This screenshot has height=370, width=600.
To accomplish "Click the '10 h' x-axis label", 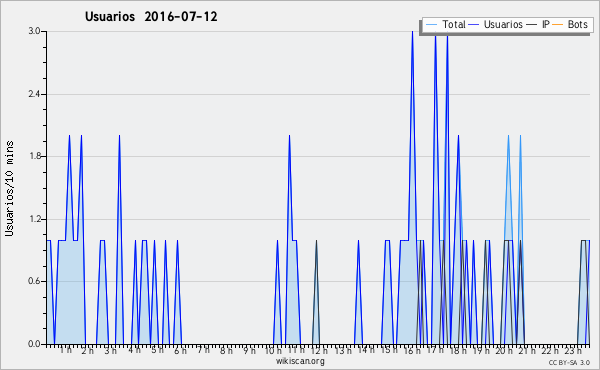I will tap(273, 351).
